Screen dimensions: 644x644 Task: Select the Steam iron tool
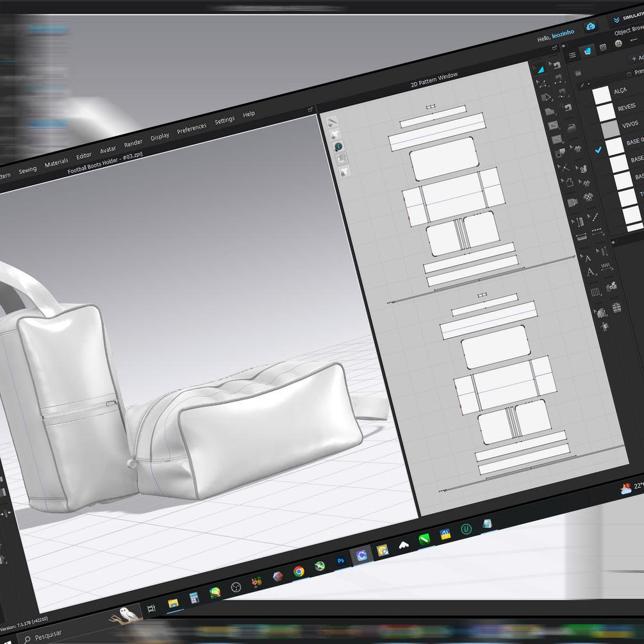572,127
